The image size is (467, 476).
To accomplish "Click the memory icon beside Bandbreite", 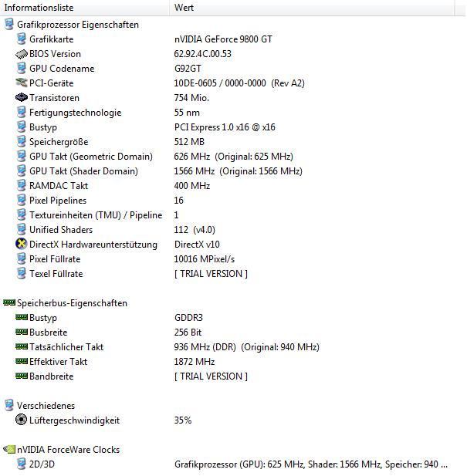I will [x=22, y=376].
